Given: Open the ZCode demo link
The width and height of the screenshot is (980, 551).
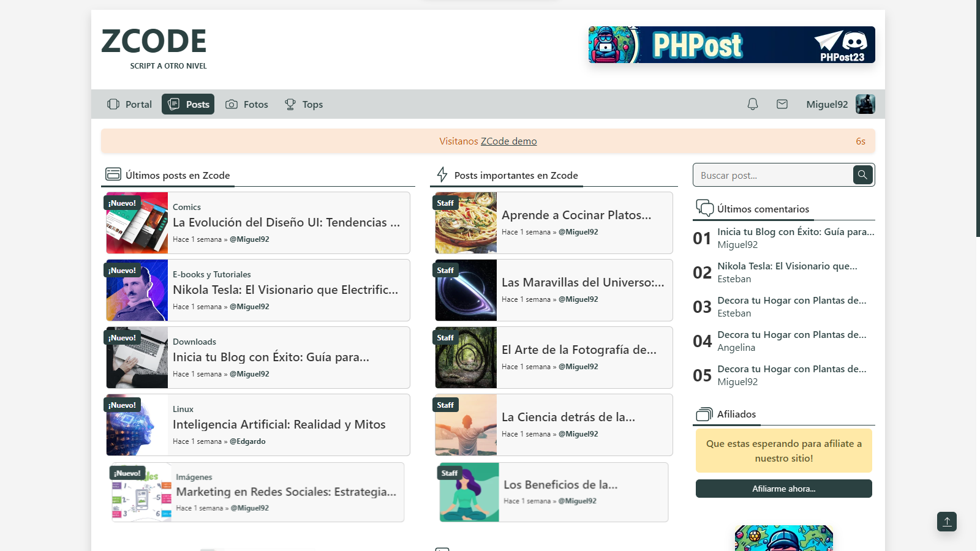Looking at the screenshot, I should click(x=509, y=141).
